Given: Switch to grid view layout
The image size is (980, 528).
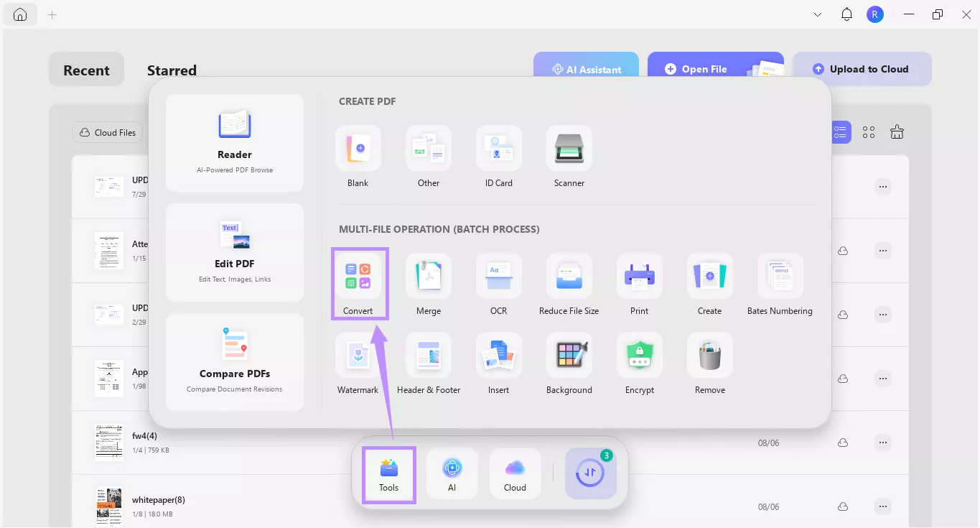Looking at the screenshot, I should tap(869, 132).
